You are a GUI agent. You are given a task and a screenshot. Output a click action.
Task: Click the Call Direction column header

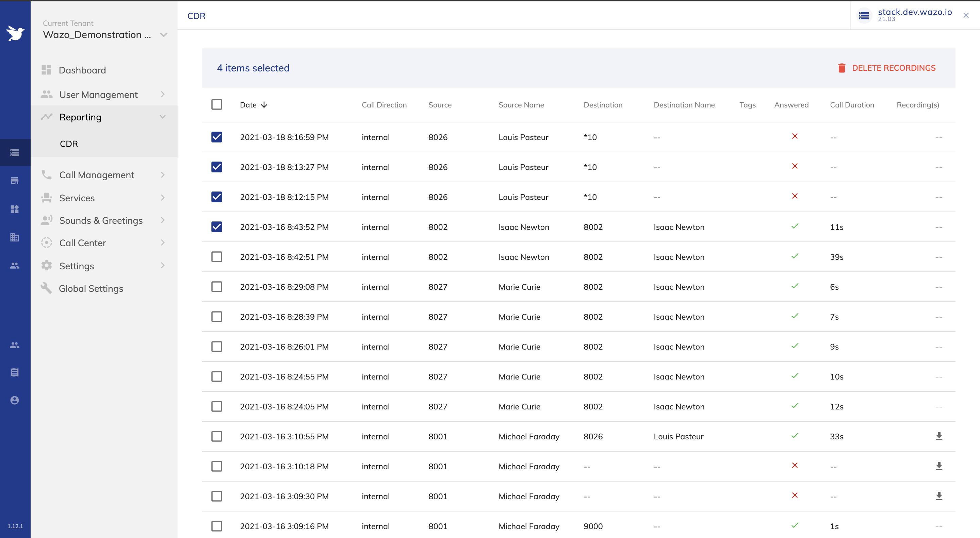point(384,105)
